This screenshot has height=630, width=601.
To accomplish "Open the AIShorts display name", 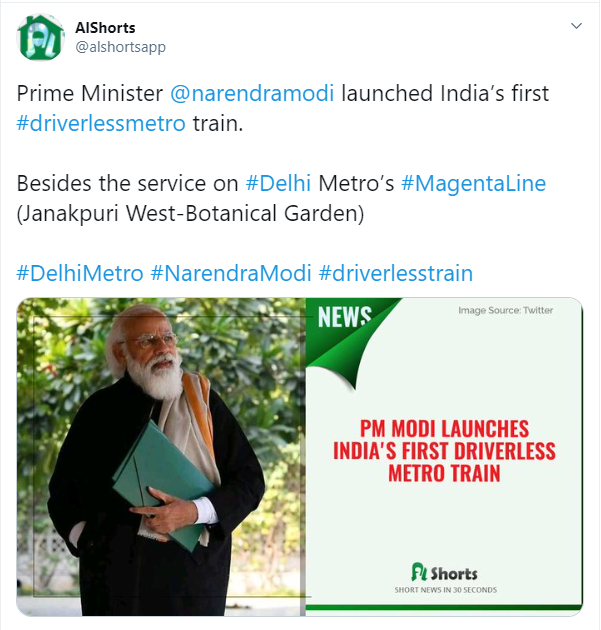I will pyautogui.click(x=105, y=28).
